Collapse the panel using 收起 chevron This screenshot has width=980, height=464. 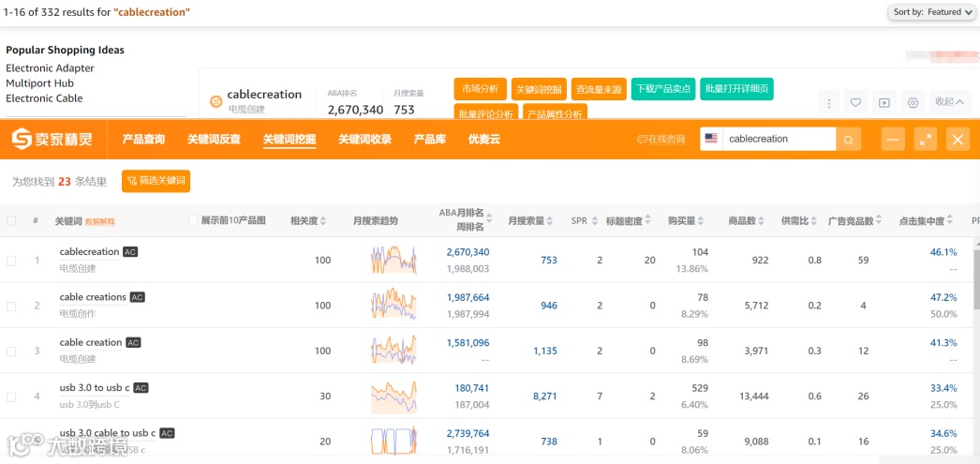949,102
